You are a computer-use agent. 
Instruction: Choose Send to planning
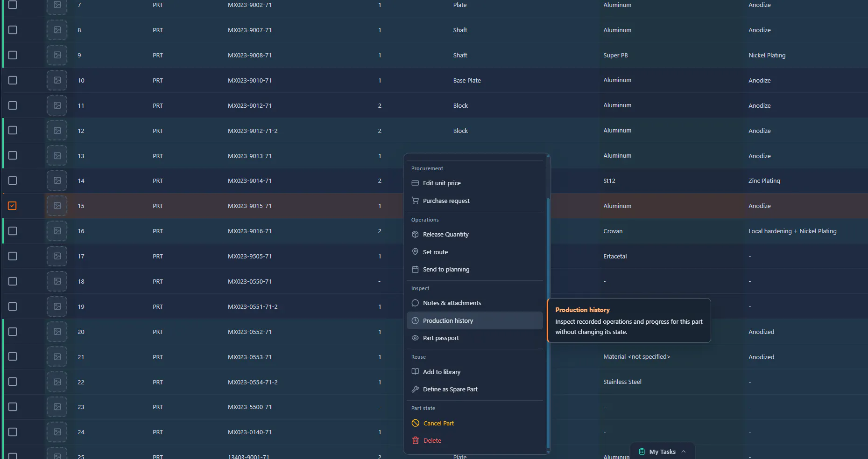pos(475,269)
